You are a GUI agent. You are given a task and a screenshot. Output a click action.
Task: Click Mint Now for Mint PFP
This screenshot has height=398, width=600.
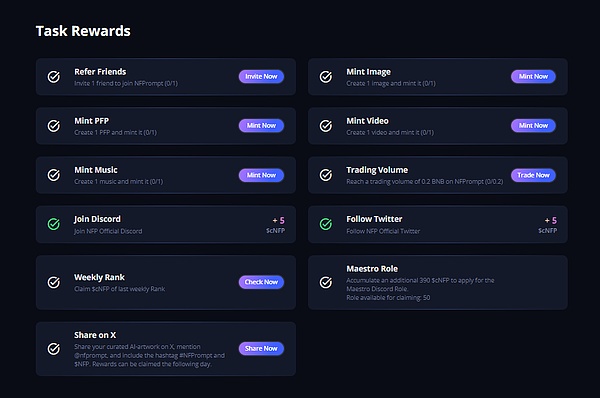pyautogui.click(x=261, y=126)
